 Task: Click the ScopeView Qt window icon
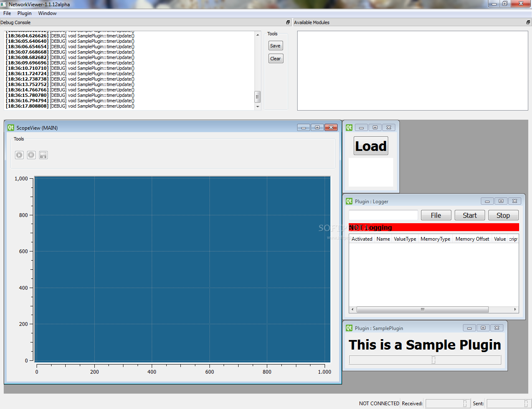pos(11,128)
